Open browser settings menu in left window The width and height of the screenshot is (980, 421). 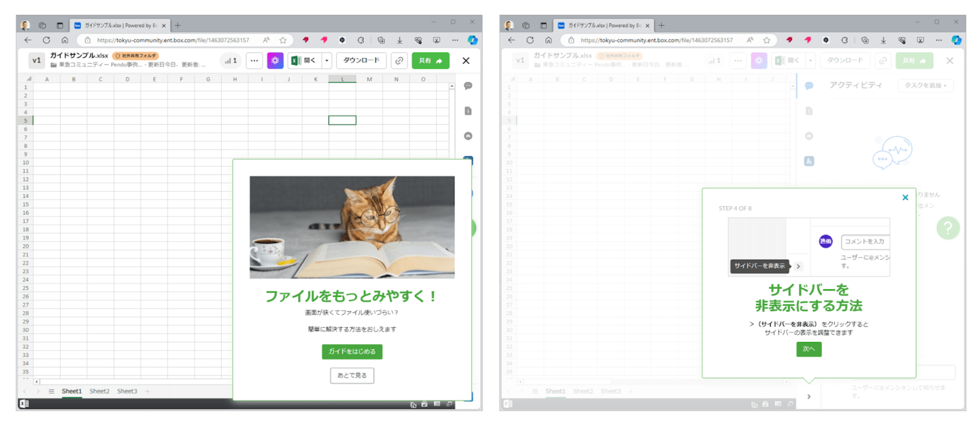tap(455, 40)
